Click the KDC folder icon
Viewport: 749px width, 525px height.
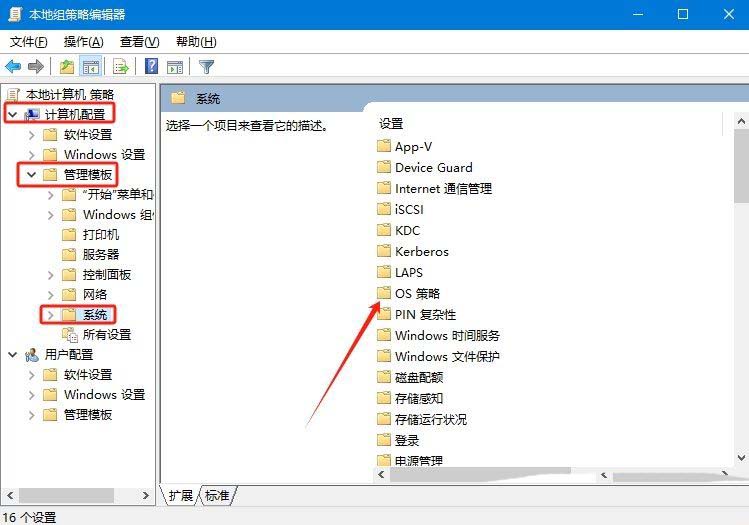[384, 230]
